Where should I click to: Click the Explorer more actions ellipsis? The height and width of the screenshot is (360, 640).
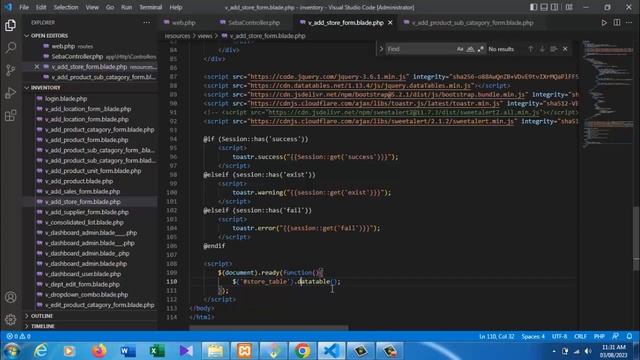(x=147, y=22)
